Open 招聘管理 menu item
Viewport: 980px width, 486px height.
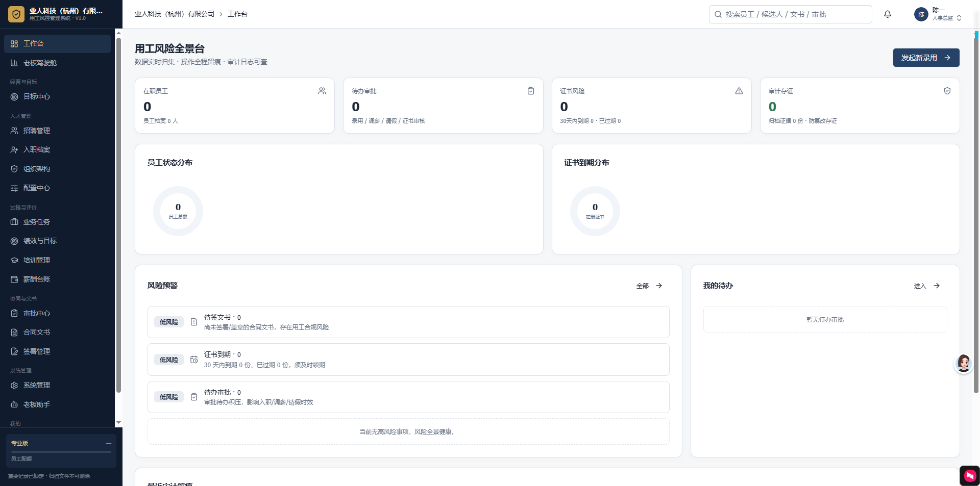(x=57, y=131)
